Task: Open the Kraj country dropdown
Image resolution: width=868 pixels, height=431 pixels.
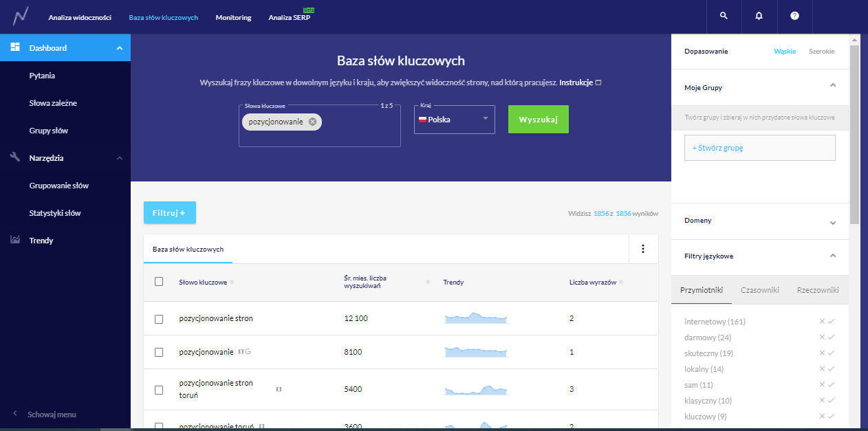Action: point(454,120)
